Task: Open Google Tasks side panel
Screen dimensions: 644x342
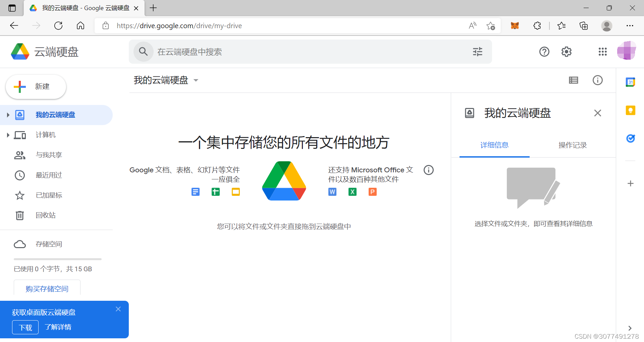Action: pos(630,138)
